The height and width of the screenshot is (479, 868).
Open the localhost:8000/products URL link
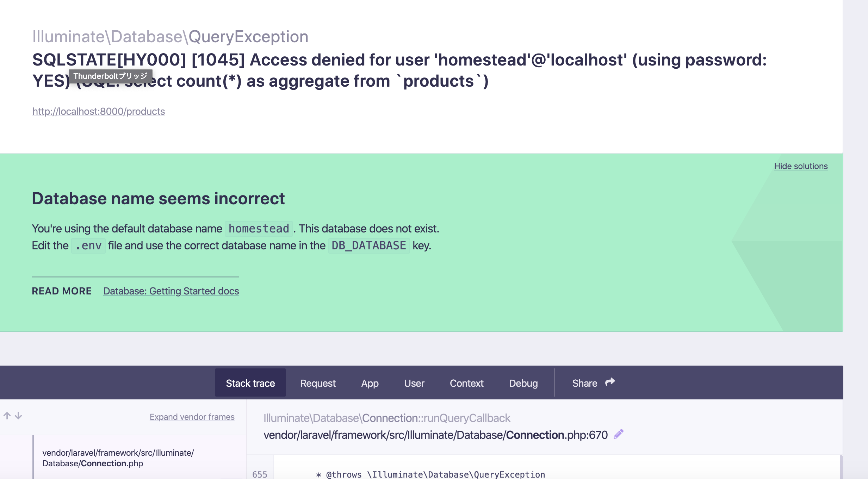click(x=98, y=111)
